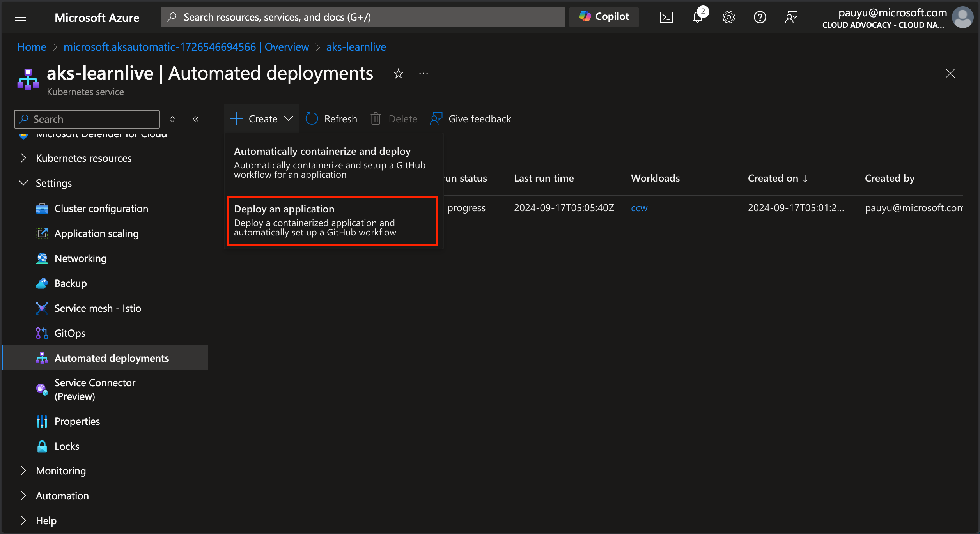
Task: Choose Deploy an application option
Action: point(332,221)
